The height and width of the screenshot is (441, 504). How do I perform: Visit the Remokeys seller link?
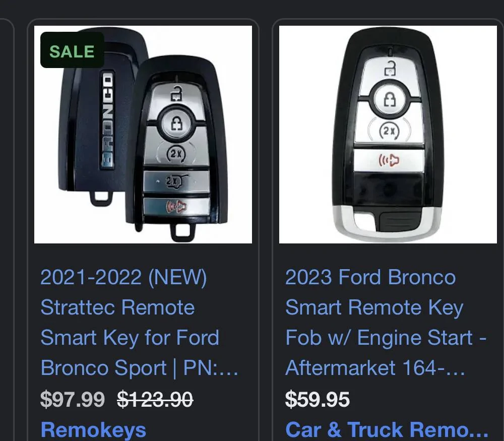[93, 429]
